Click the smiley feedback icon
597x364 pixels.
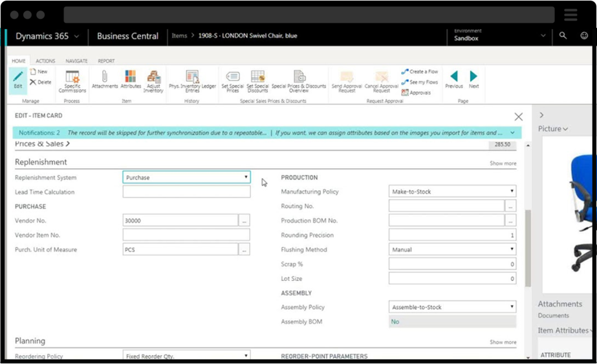(584, 36)
